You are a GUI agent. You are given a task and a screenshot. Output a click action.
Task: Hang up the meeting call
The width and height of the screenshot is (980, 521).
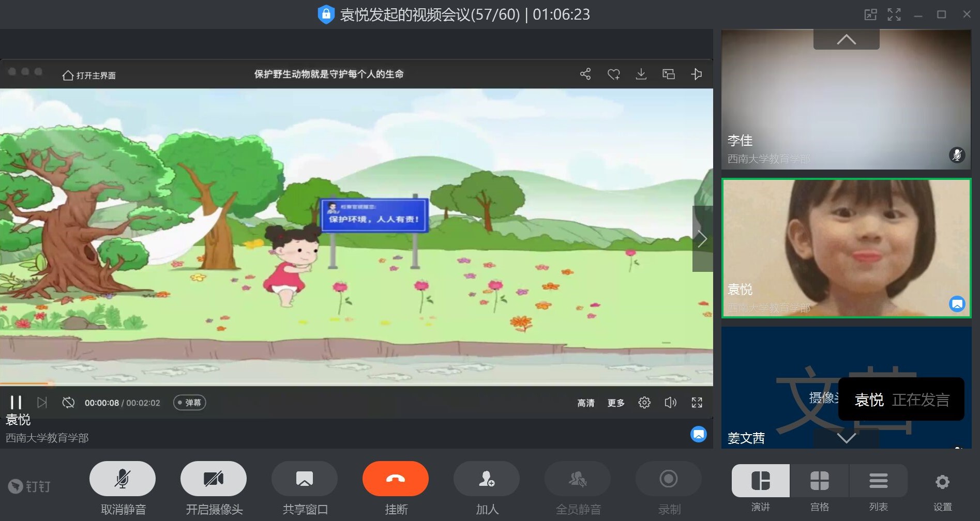tap(395, 479)
